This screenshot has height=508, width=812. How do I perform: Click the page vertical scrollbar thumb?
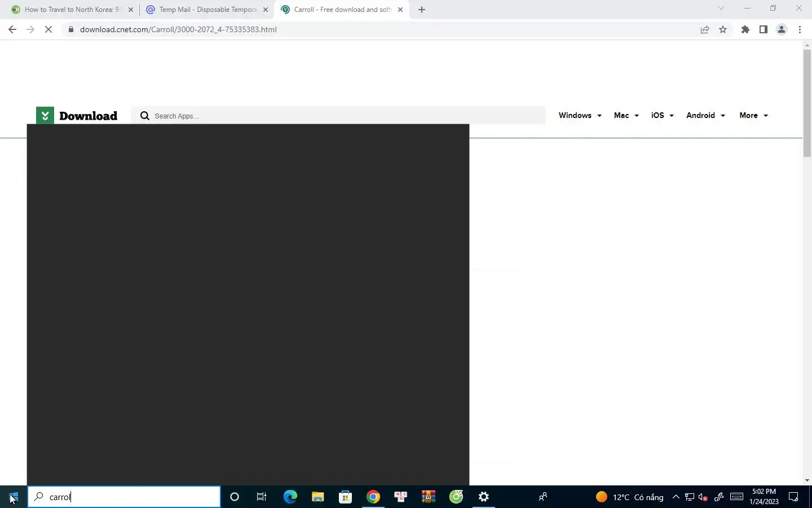coord(807,103)
